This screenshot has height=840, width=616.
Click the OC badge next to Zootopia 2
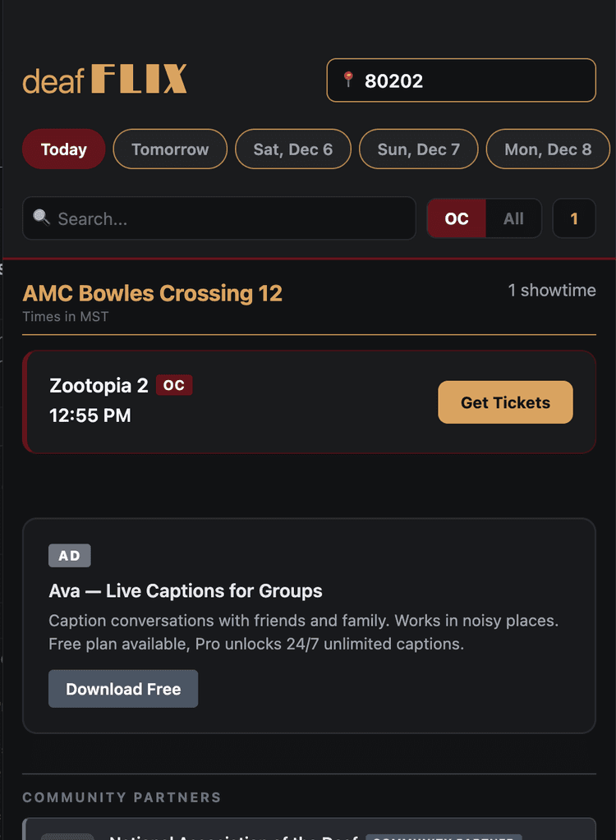click(x=173, y=384)
